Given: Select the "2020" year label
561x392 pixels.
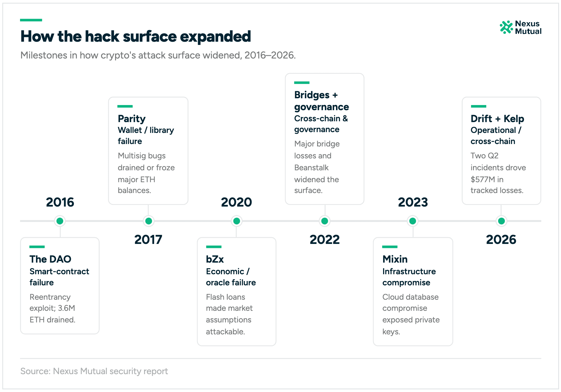Looking at the screenshot, I should [236, 202].
